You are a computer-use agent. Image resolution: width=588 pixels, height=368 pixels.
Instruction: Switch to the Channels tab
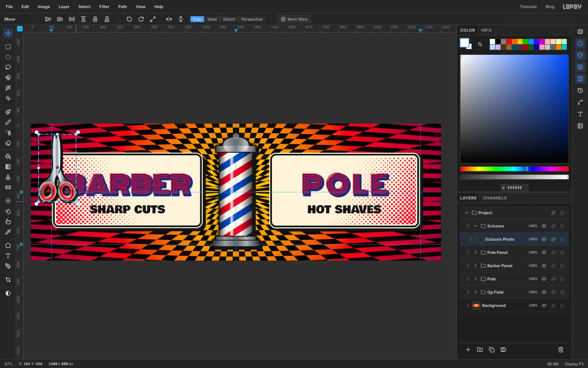[x=495, y=198]
